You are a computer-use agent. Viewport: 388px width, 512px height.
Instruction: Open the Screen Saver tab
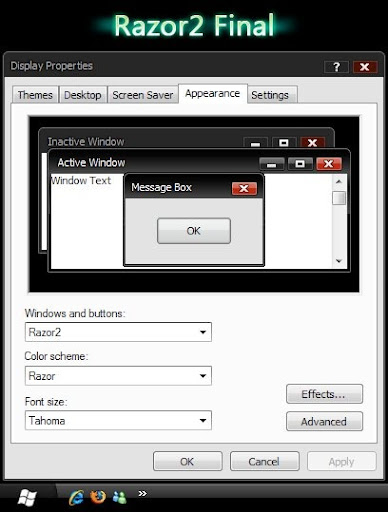pyautogui.click(x=143, y=95)
